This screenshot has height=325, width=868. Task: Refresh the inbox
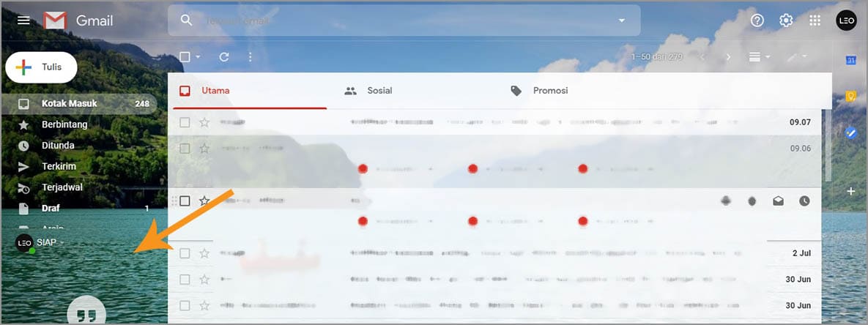coord(224,57)
